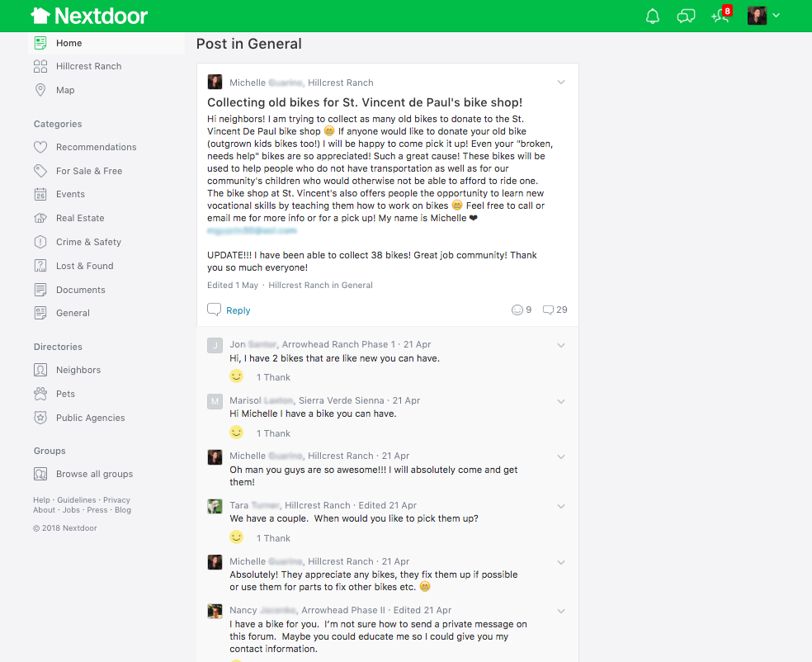Click '1 Thank' under Marisol's comment
This screenshot has width=812, height=662.
273,433
